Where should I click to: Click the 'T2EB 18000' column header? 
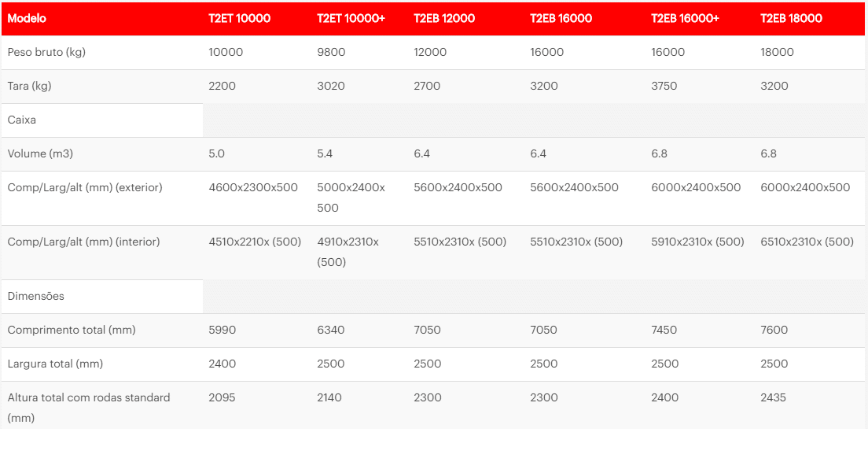pyautogui.click(x=791, y=18)
